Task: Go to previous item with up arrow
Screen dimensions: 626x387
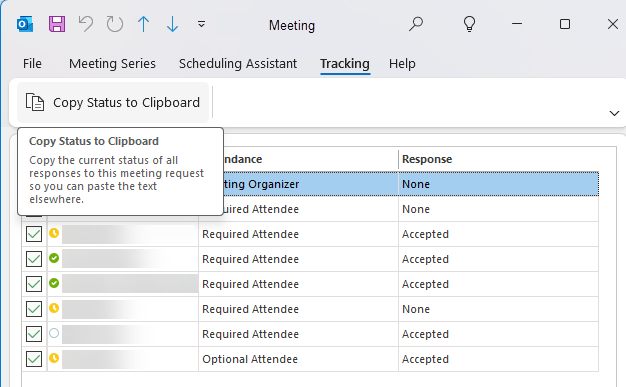Action: click(x=143, y=24)
